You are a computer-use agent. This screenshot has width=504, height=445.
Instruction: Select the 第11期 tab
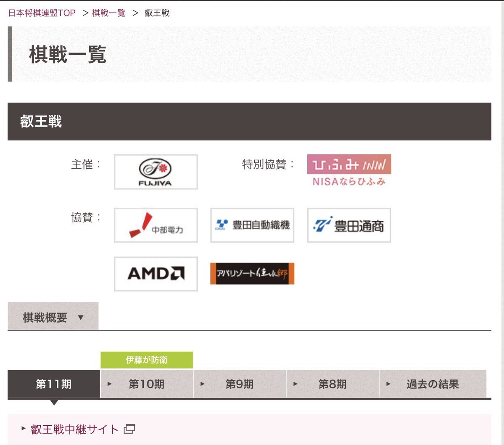pyautogui.click(x=54, y=384)
